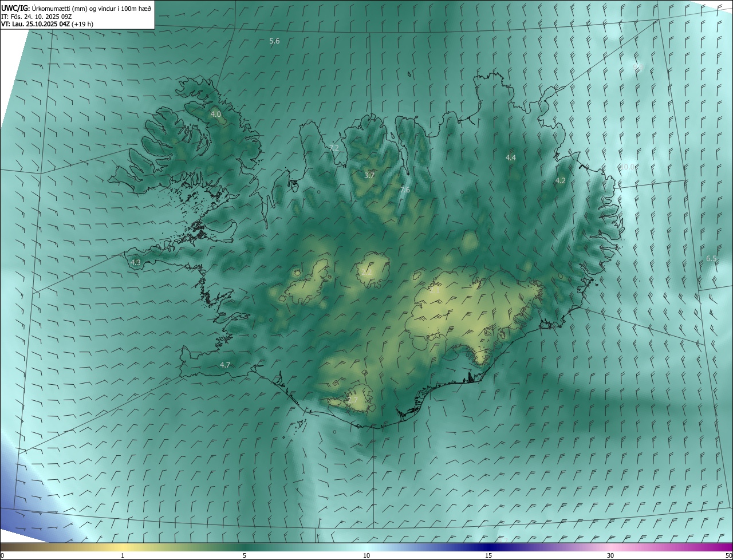Click the 2.7 value on the southern glacier
This screenshot has width=733, height=560.
point(352,400)
